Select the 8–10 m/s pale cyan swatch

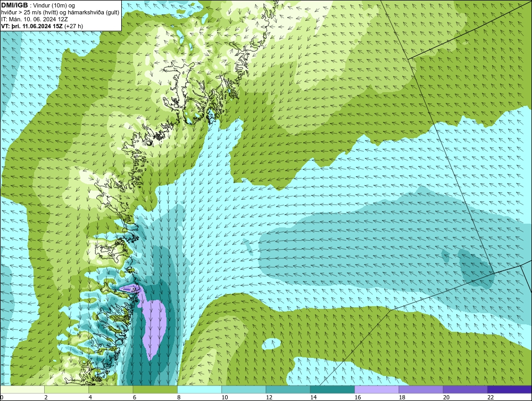199,389
